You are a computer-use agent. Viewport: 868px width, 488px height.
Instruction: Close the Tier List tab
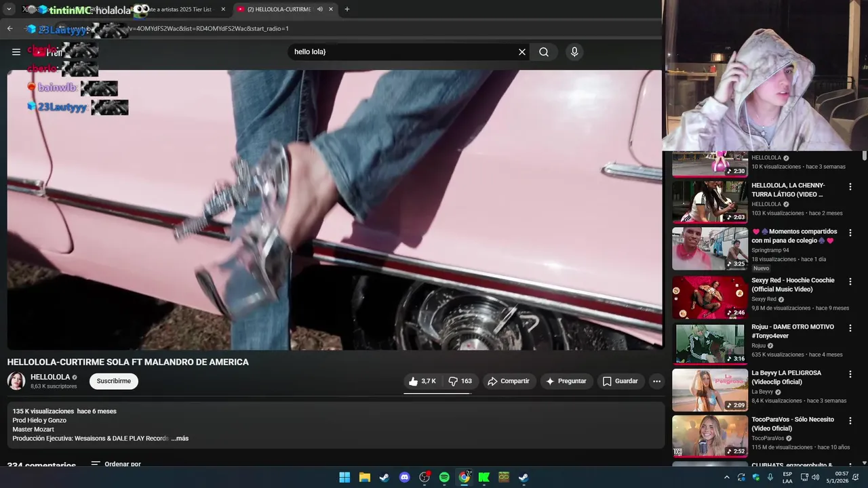pos(223,9)
